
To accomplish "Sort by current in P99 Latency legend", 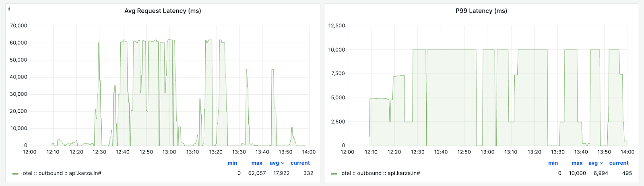I will point(619,163).
